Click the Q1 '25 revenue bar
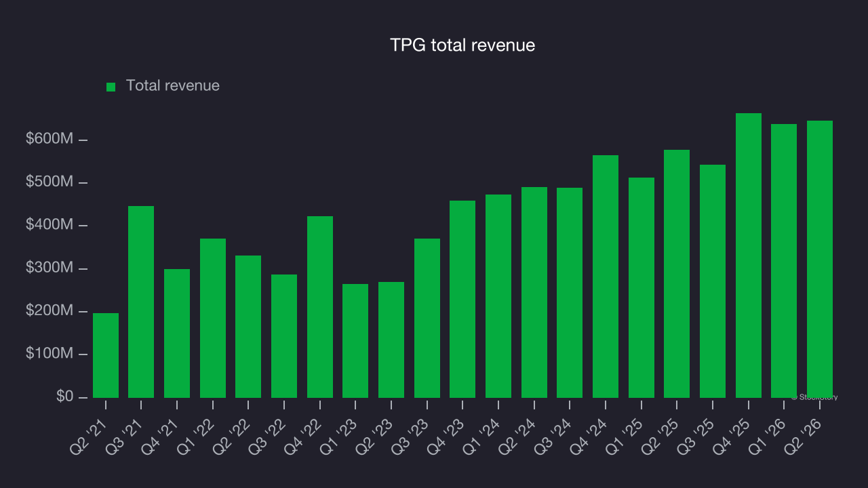Viewport: 868px width, 488px height. (x=642, y=287)
